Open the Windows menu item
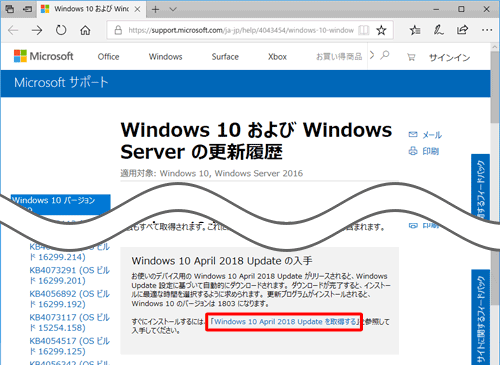This screenshot has width=500, height=365. click(x=165, y=57)
